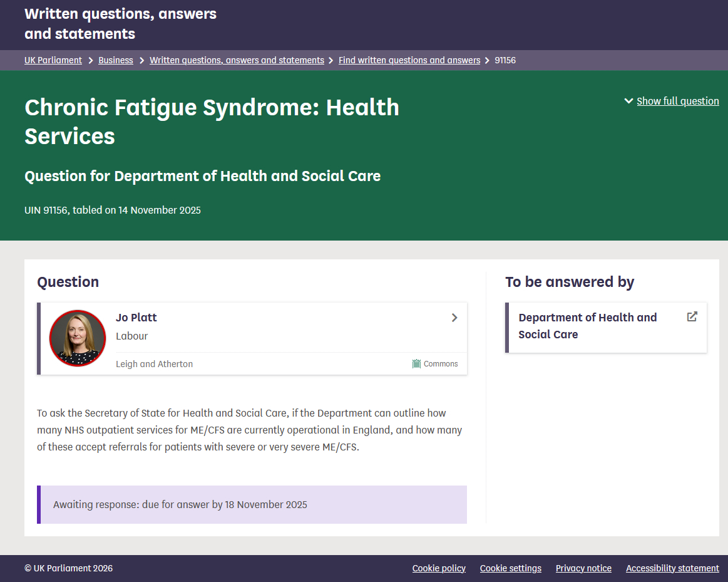
Task: Navigate to Find written questions and answers
Action: click(x=409, y=60)
